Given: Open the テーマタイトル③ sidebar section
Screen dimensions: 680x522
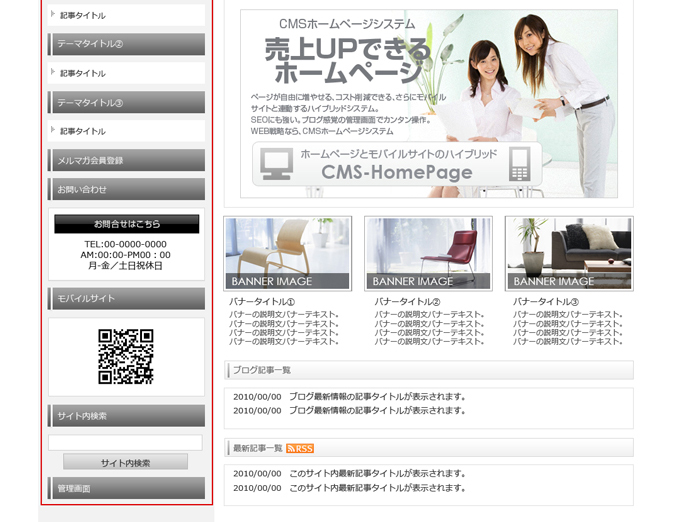Looking at the screenshot, I should point(126,102).
